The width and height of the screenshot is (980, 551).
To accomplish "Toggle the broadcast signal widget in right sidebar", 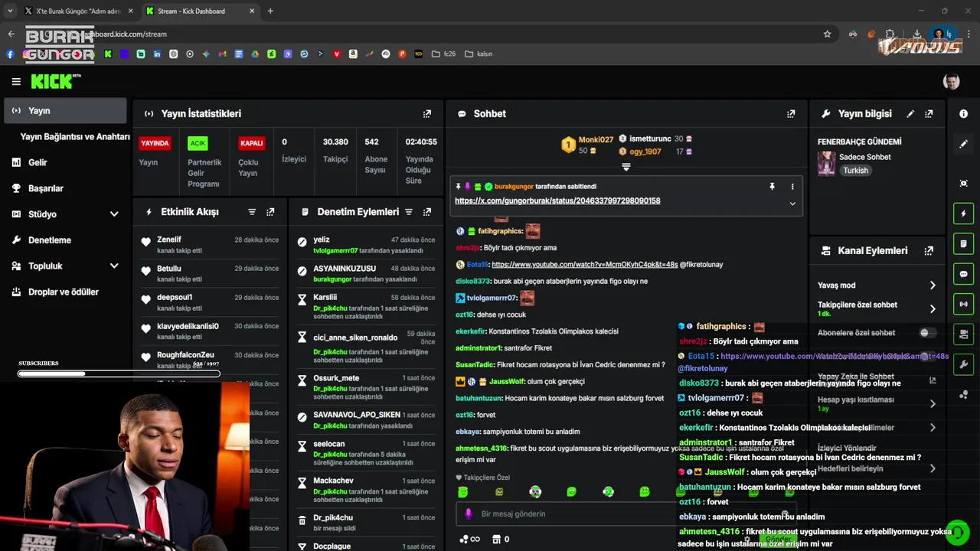I will 963,304.
